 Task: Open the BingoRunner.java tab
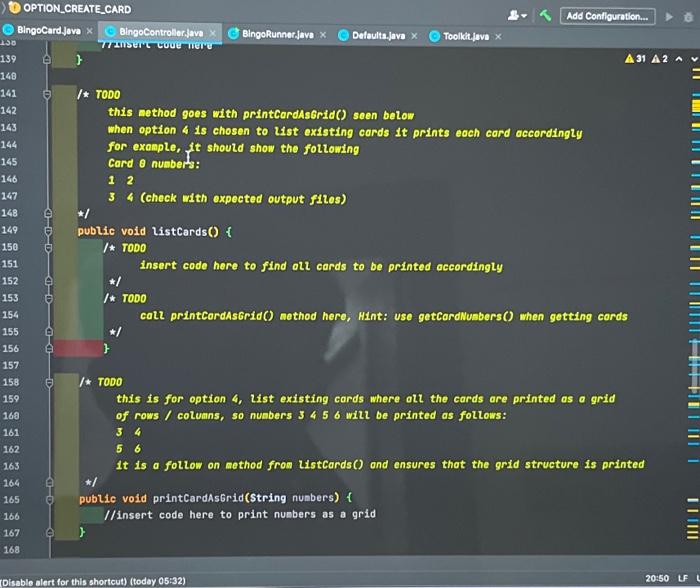point(277,34)
